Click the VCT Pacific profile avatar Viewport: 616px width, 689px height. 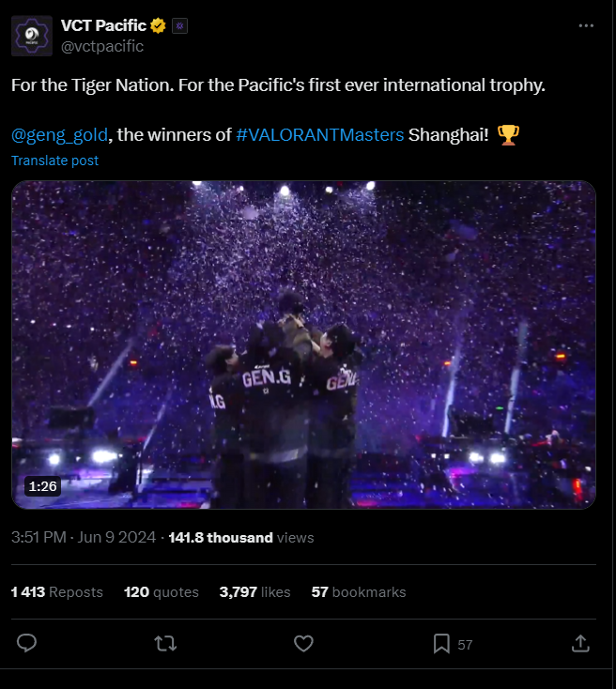click(32, 36)
